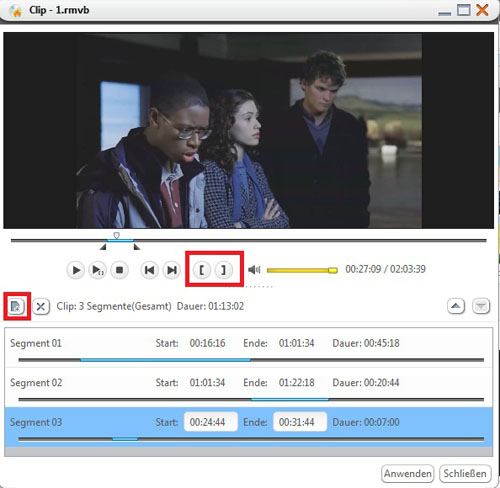Stop video playback
The height and width of the screenshot is (488, 500).
coord(119,270)
